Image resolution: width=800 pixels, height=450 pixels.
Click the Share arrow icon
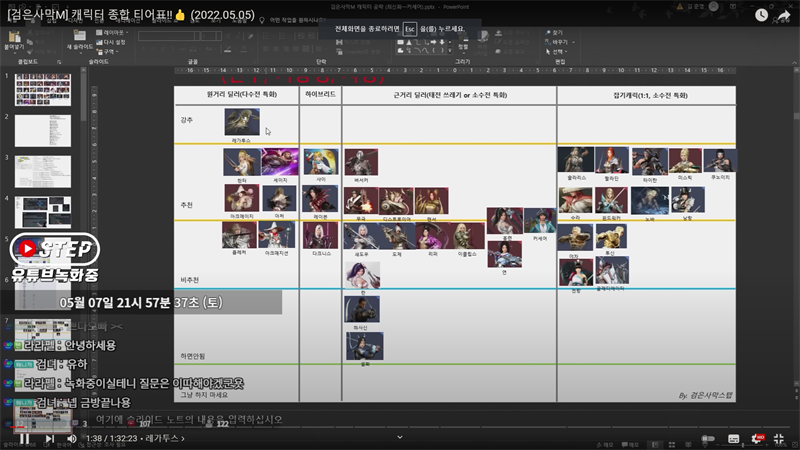(x=786, y=15)
